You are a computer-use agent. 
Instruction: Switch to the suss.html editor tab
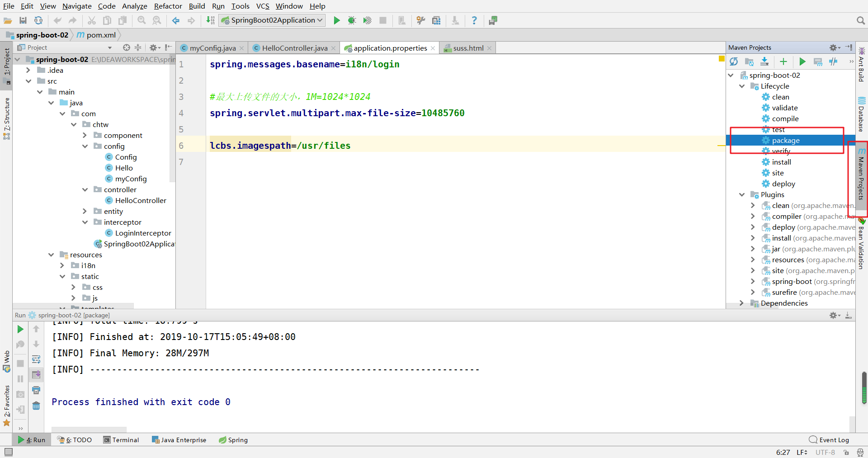tap(467, 47)
